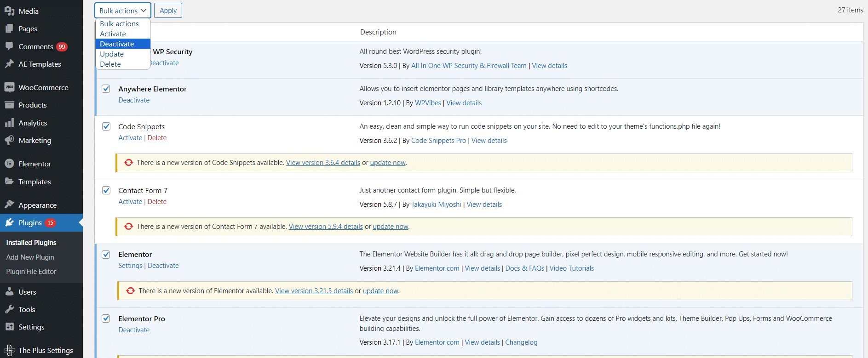Delete the Code Snippets plugin

coord(157,138)
